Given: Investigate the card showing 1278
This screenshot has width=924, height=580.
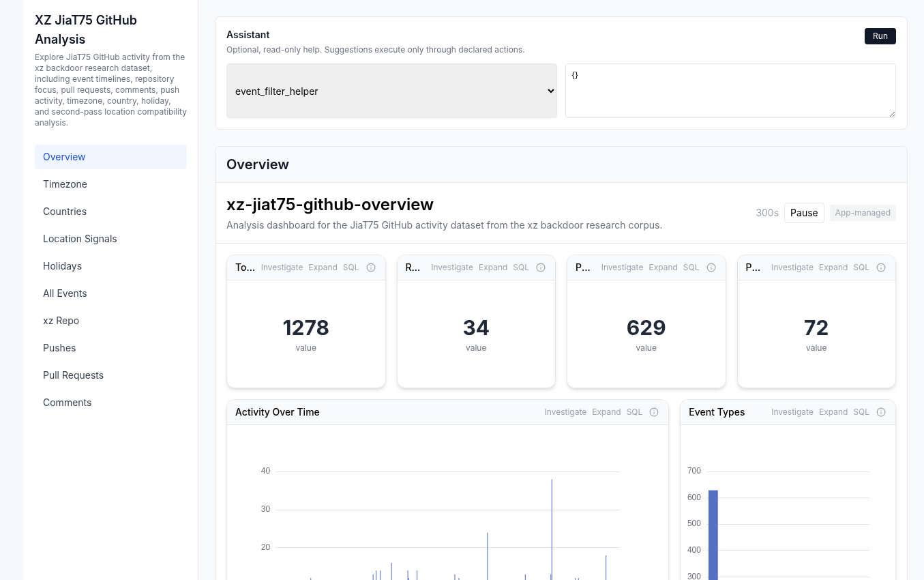Looking at the screenshot, I should 282,267.
